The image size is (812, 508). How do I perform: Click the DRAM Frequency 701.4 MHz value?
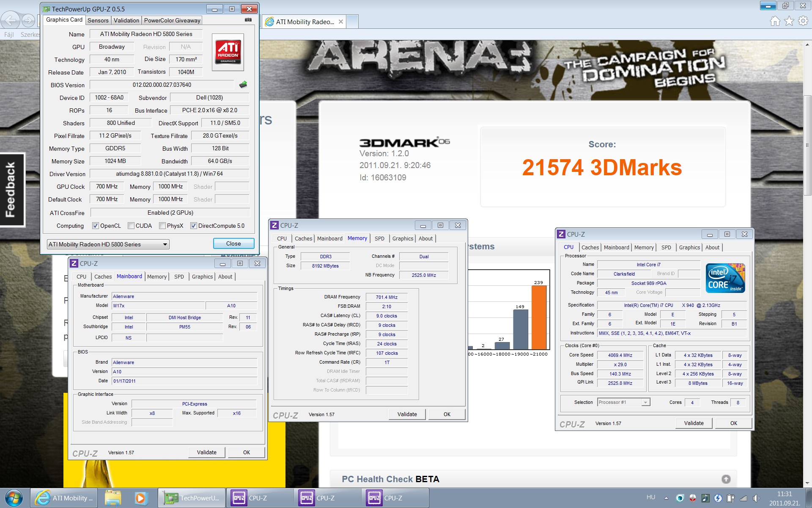click(x=387, y=297)
